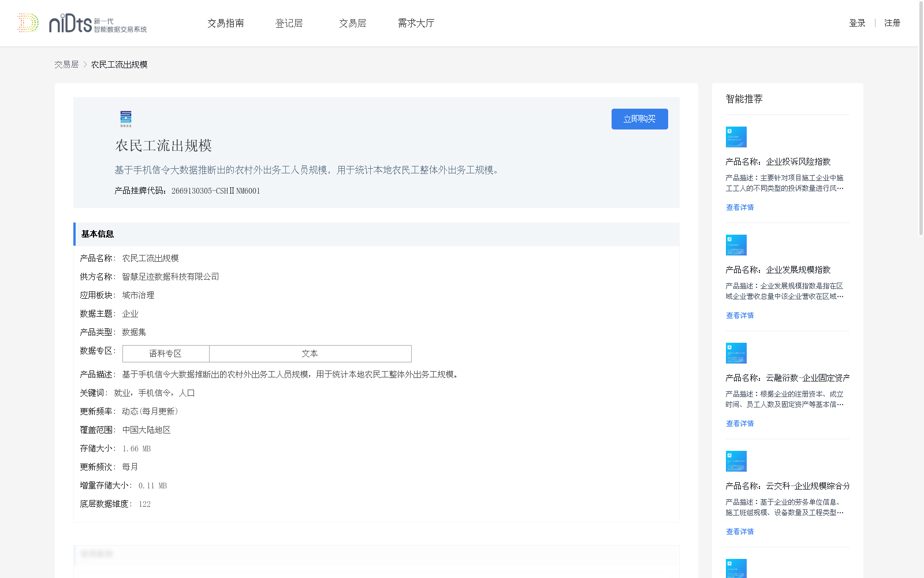
Task: Click the 中国大陆地区 value
Action: tap(146, 430)
